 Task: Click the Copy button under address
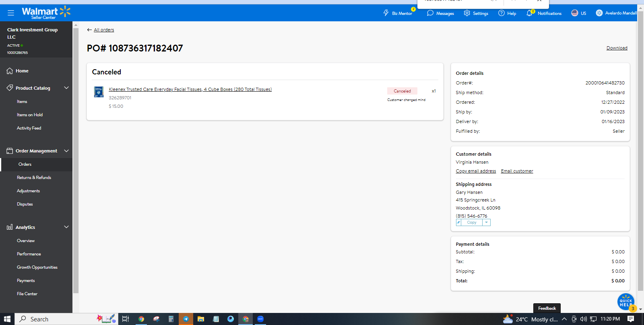pos(472,222)
